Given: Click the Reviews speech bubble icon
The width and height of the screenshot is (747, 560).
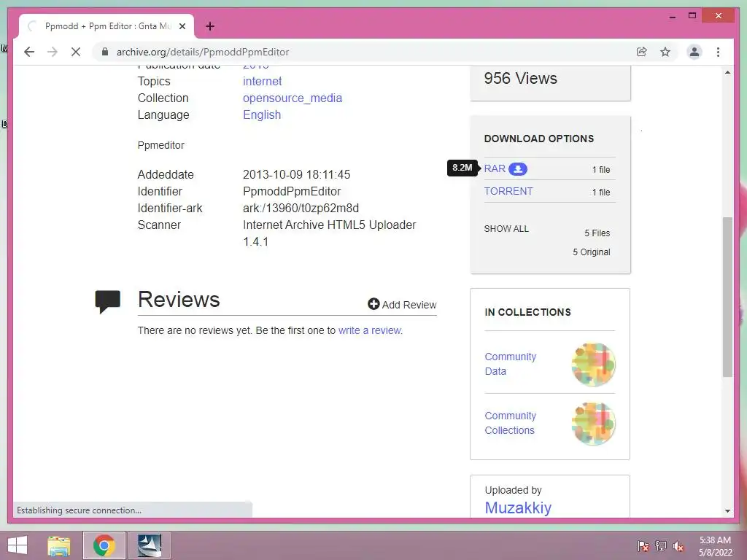Looking at the screenshot, I should (108, 302).
